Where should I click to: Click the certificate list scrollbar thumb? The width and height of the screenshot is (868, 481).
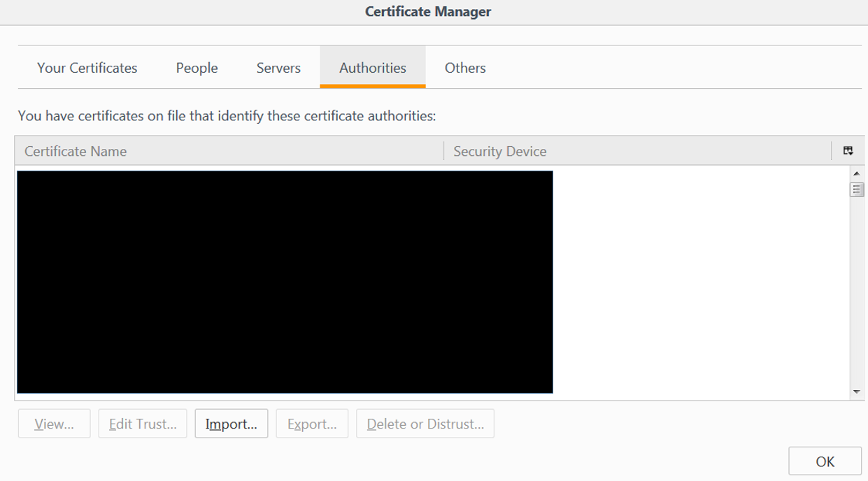[x=856, y=189]
